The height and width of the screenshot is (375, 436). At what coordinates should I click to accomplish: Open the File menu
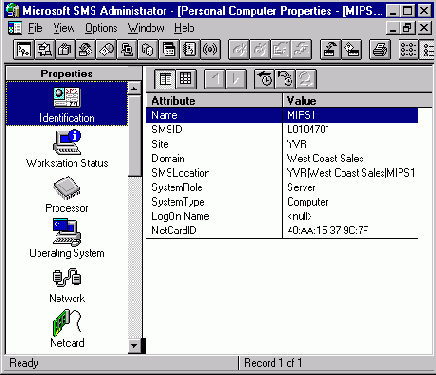coord(35,28)
